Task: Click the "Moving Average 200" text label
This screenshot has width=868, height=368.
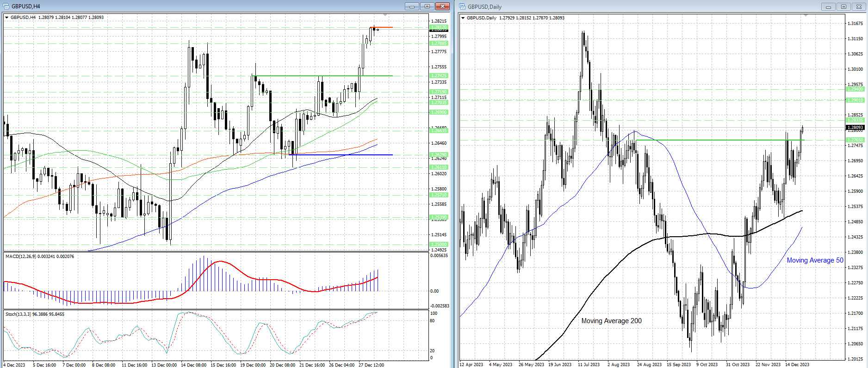Action: coord(611,321)
